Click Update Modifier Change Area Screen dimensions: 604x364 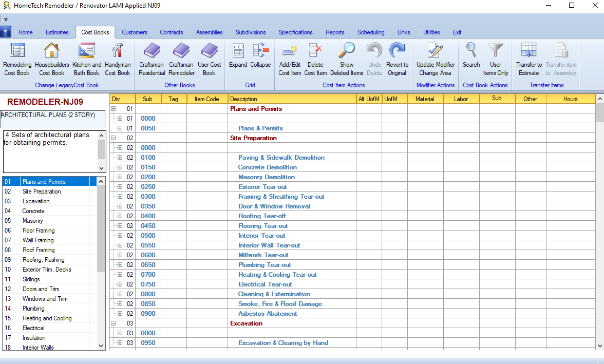(x=436, y=59)
